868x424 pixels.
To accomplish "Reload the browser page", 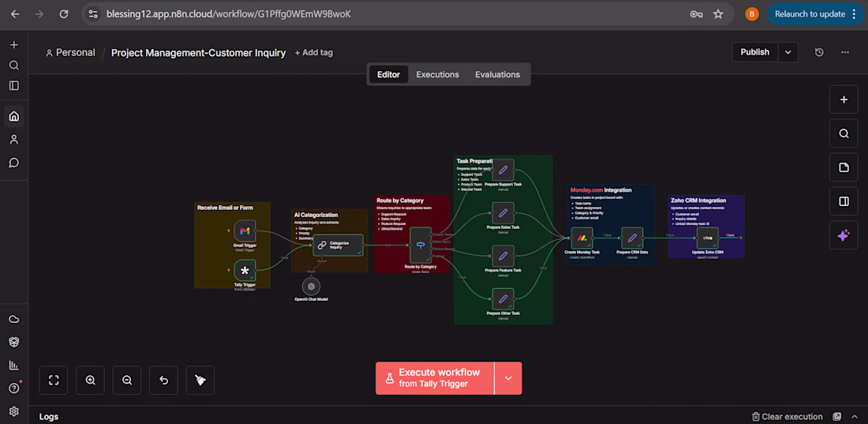I will pos(64,14).
